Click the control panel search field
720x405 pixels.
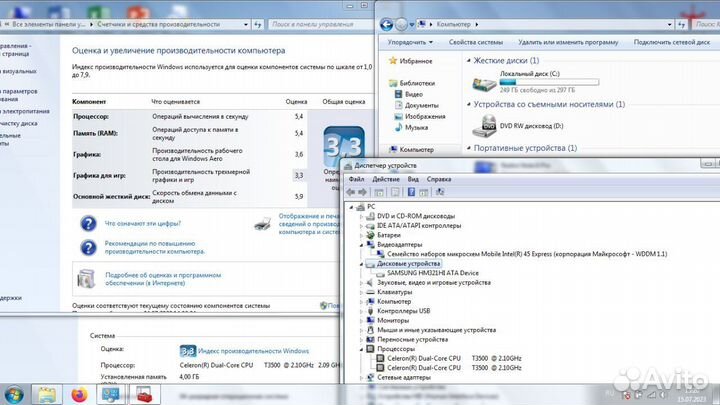(321, 24)
